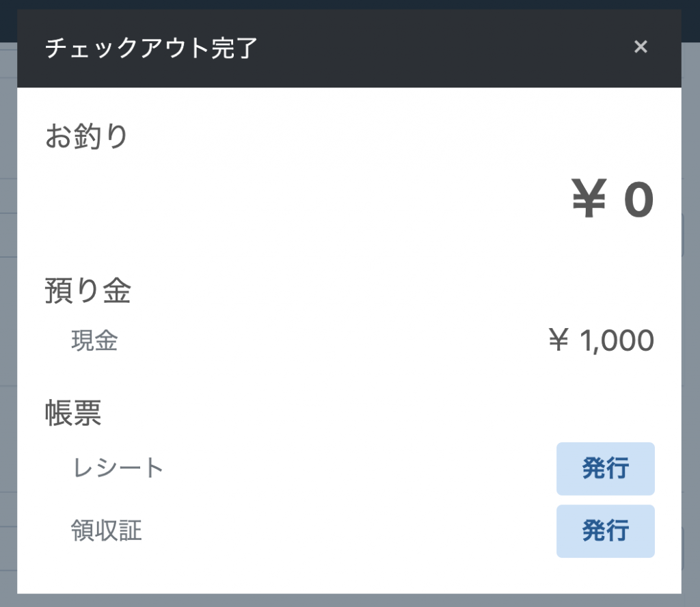Select the お釣り heading
700x607 pixels.
click(x=87, y=136)
